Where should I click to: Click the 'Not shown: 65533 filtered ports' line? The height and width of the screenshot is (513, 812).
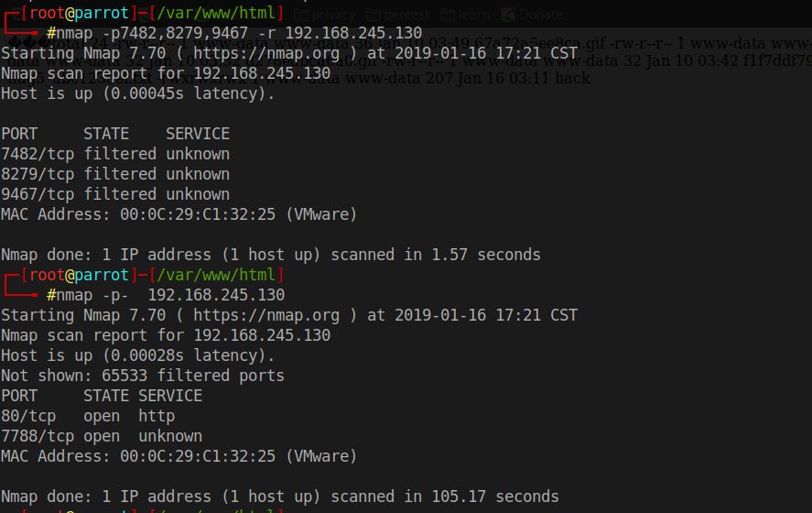(143, 376)
